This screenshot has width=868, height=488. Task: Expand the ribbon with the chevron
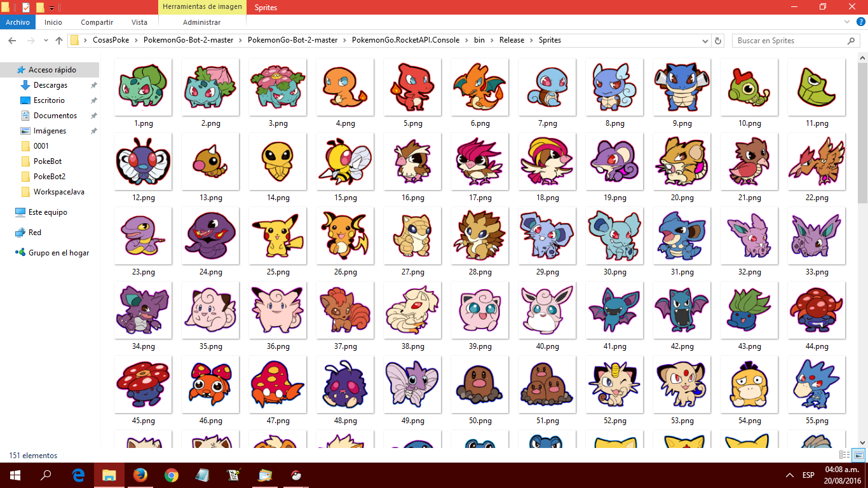point(846,22)
